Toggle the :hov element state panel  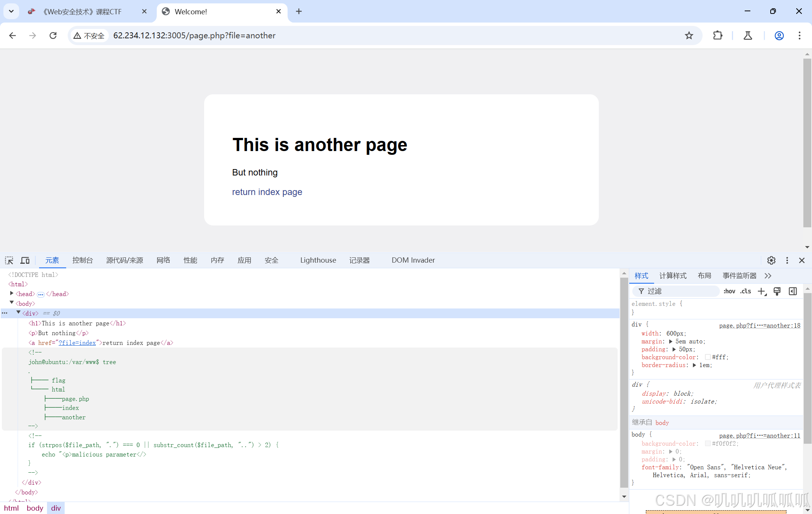point(729,291)
